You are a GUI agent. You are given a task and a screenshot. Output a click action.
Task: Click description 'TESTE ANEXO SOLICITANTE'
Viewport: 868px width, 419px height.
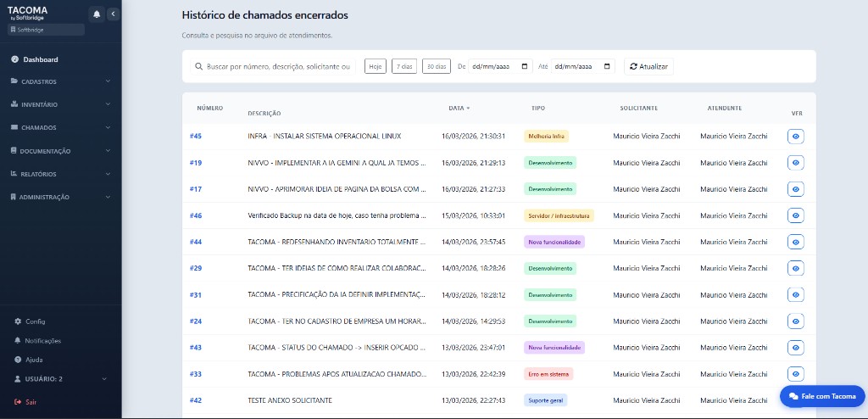(x=290, y=400)
